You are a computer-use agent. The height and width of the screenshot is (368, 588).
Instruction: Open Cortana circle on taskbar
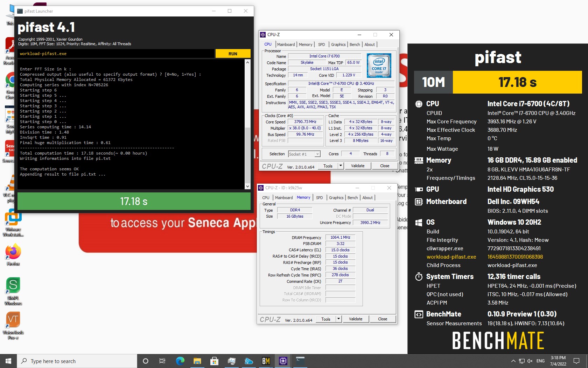(x=146, y=361)
